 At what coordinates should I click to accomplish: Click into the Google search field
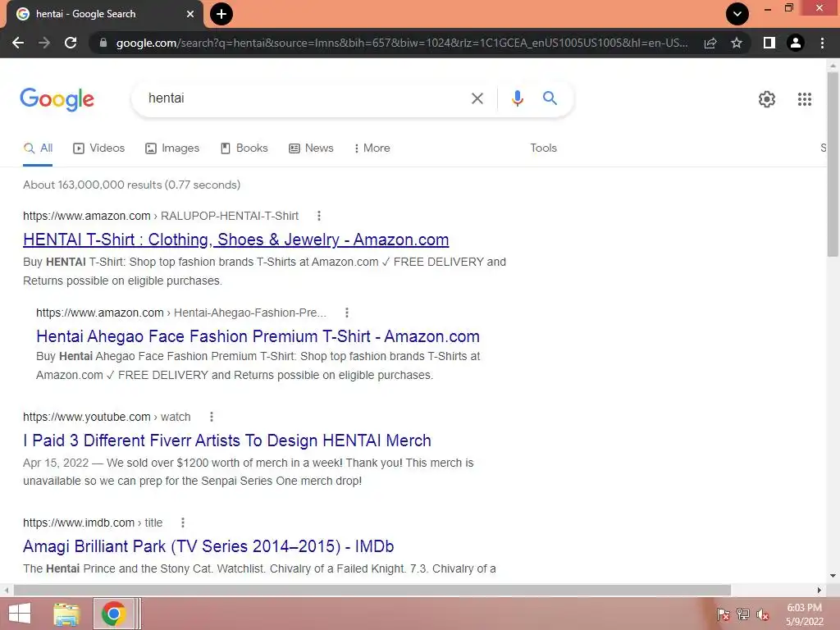point(300,98)
